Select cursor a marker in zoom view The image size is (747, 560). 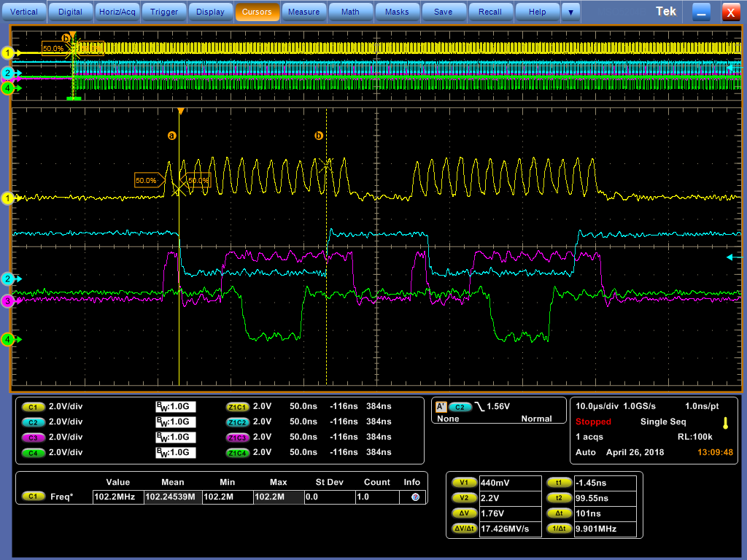click(x=172, y=136)
